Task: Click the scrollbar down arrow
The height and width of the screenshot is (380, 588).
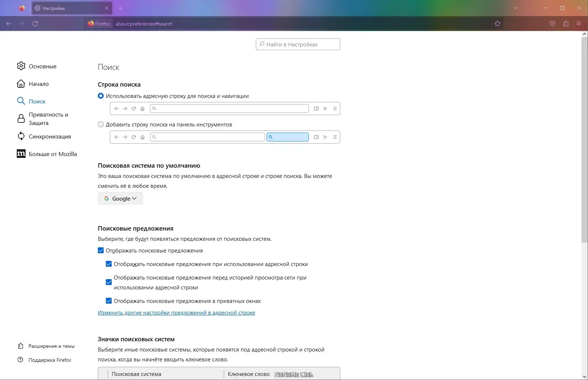Action: 584,376
